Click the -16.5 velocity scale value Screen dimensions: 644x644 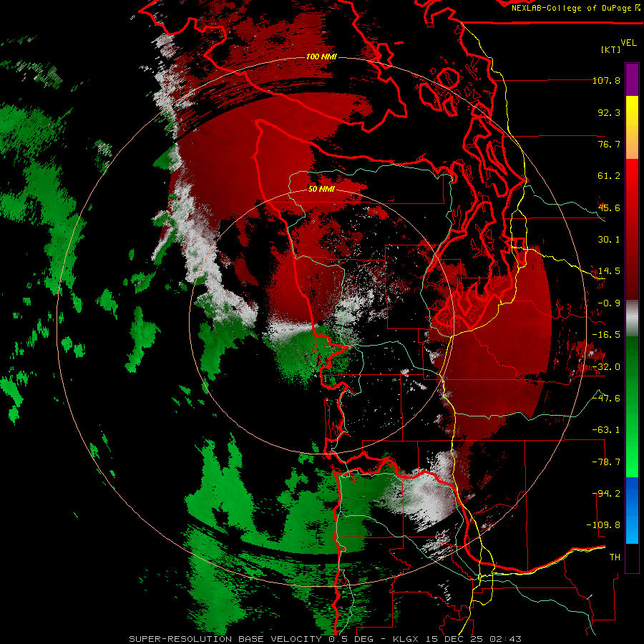point(606,335)
